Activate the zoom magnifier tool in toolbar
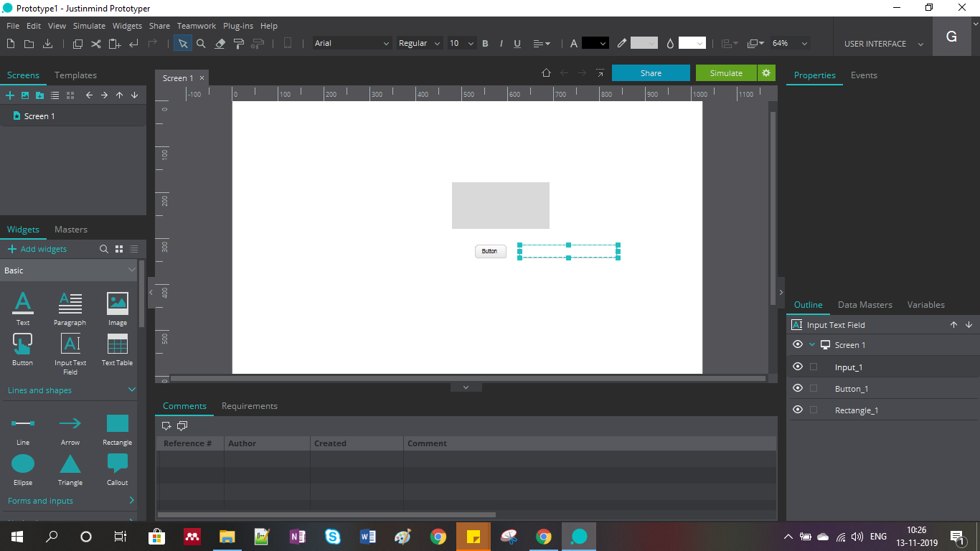This screenshot has height=551, width=980. coord(201,44)
